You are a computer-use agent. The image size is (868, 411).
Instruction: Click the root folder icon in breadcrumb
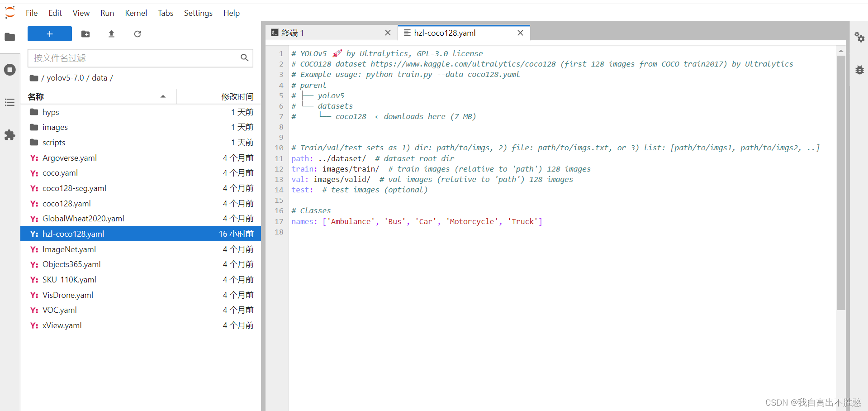(34, 78)
